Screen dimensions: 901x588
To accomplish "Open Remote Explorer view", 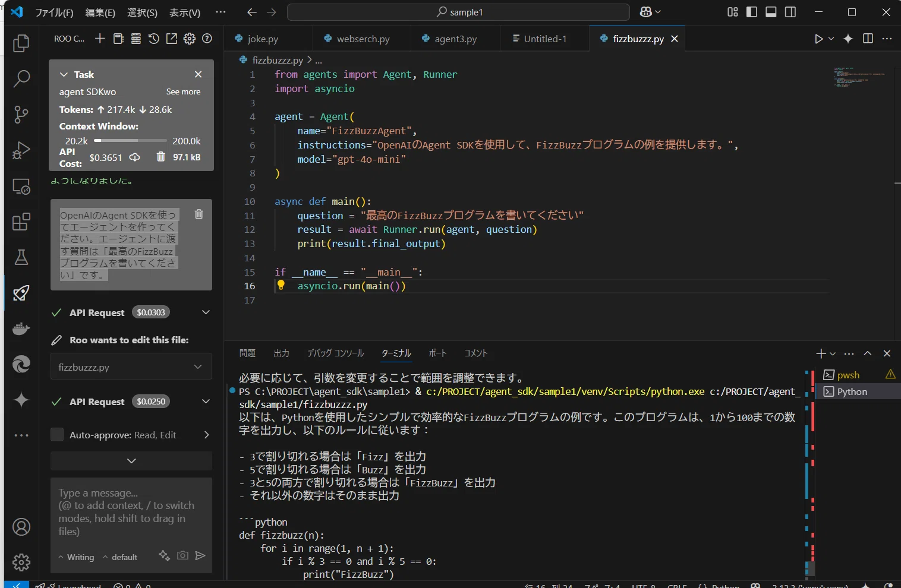I will point(21,186).
